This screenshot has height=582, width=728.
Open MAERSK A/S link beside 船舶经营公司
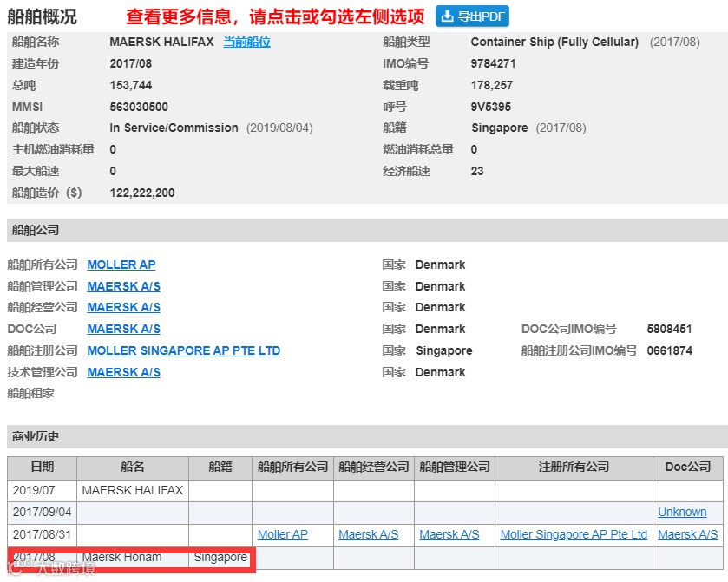[x=123, y=307]
